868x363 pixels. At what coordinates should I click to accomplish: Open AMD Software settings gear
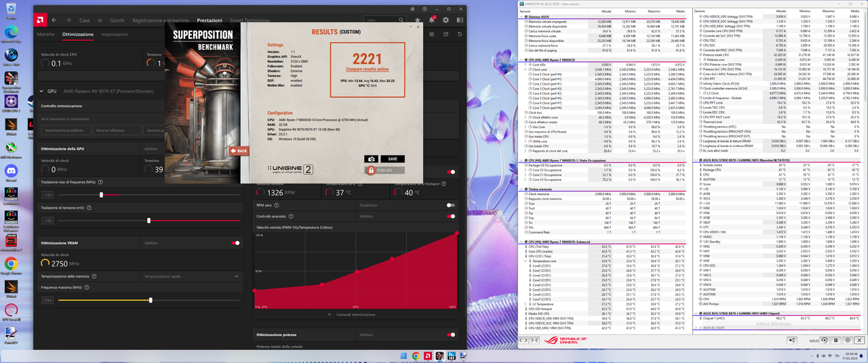point(446,20)
